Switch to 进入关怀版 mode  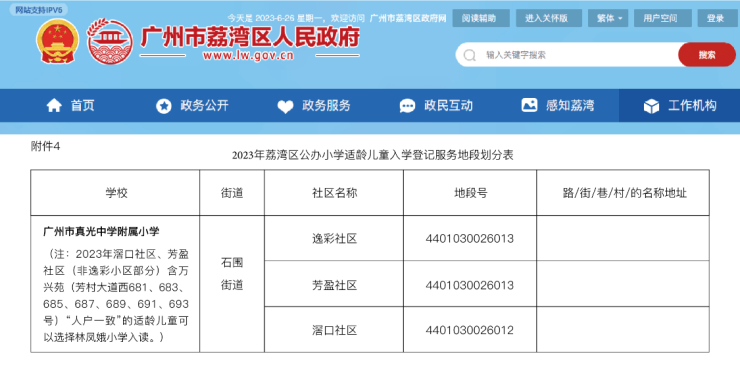click(547, 18)
